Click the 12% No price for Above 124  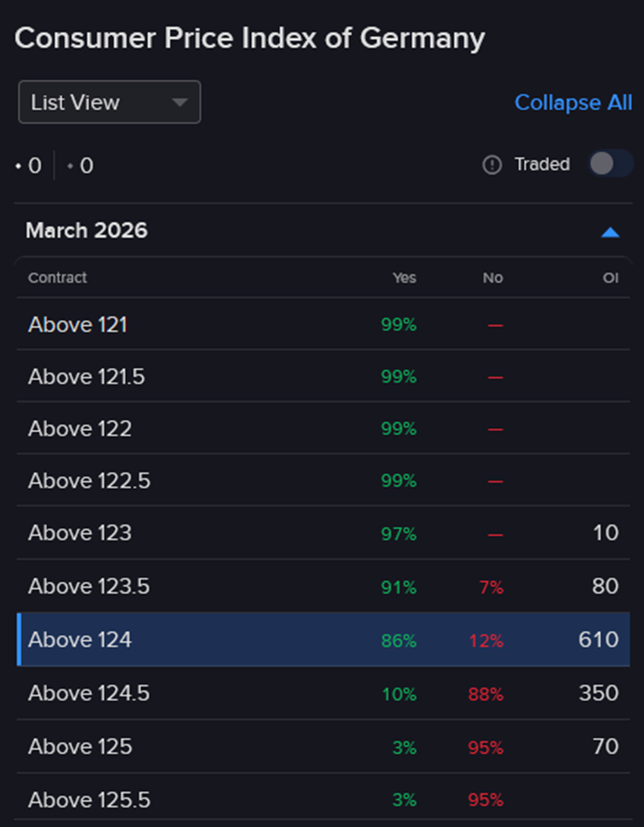click(x=486, y=641)
